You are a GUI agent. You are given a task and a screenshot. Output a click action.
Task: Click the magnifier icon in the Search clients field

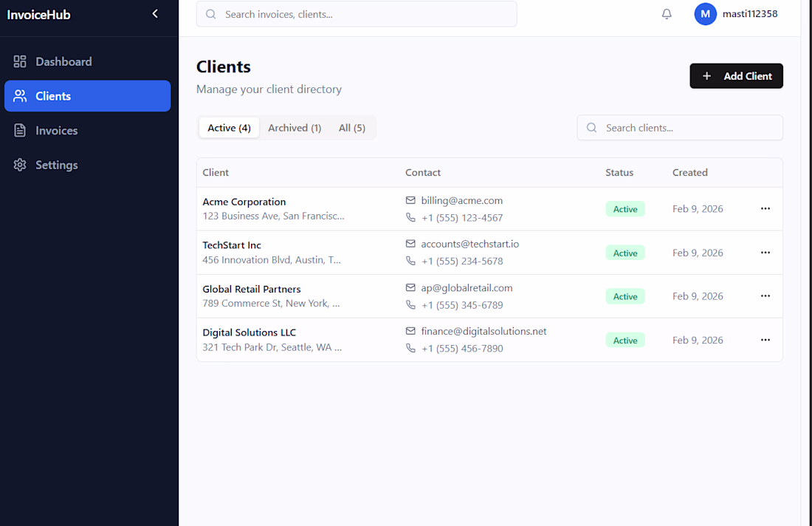pos(591,128)
